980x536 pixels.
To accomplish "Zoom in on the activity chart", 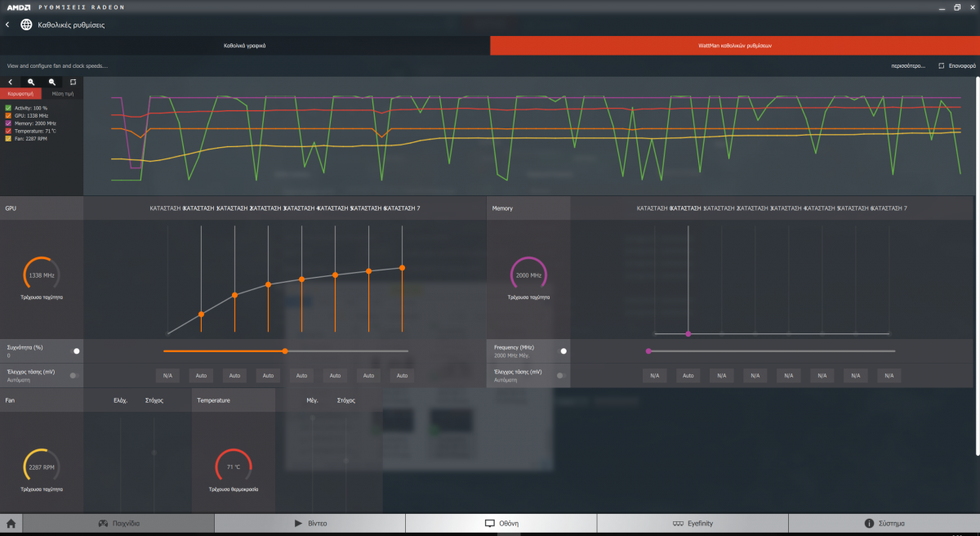I will click(x=31, y=82).
